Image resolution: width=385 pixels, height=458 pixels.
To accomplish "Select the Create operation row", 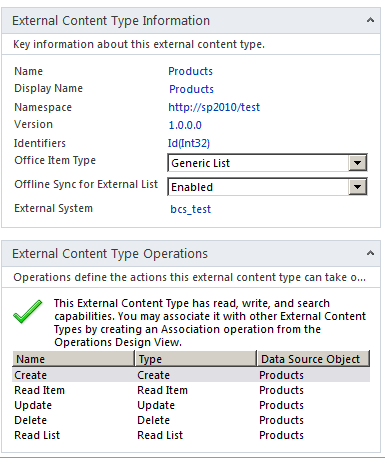I will pyautogui.click(x=191, y=375).
